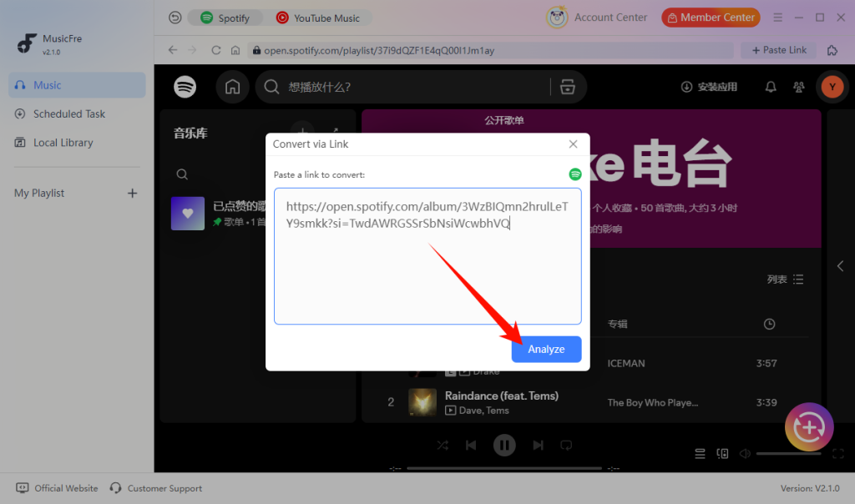Click the Analyze button

(x=546, y=350)
